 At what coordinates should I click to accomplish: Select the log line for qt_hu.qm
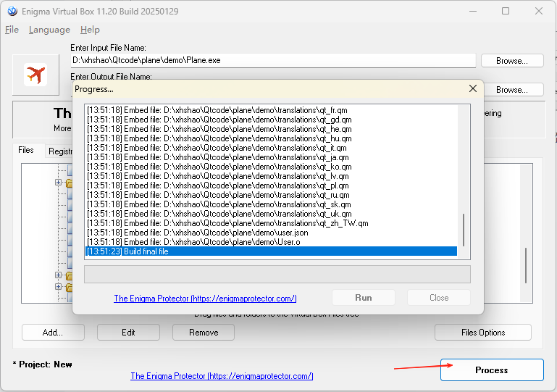[272, 138]
